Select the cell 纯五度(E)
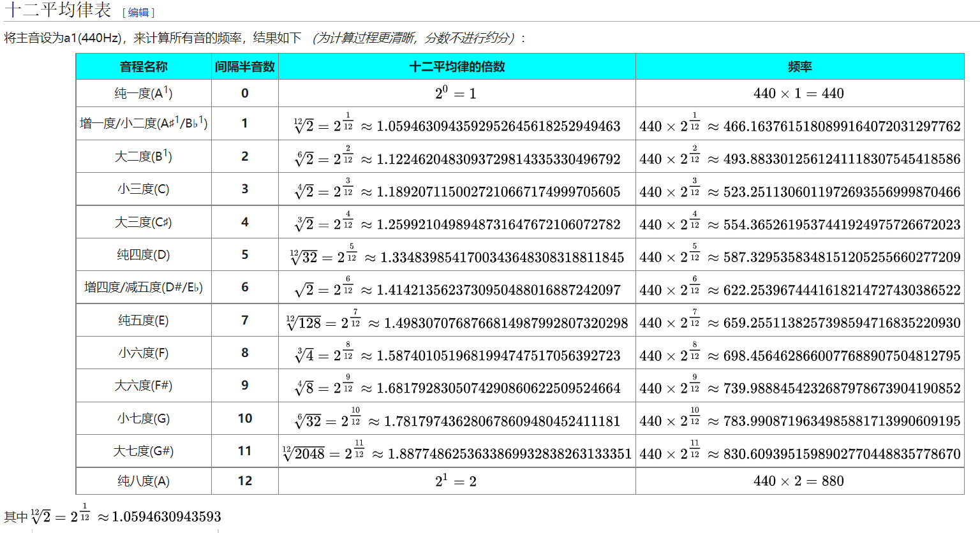The image size is (980, 533). [x=144, y=320]
